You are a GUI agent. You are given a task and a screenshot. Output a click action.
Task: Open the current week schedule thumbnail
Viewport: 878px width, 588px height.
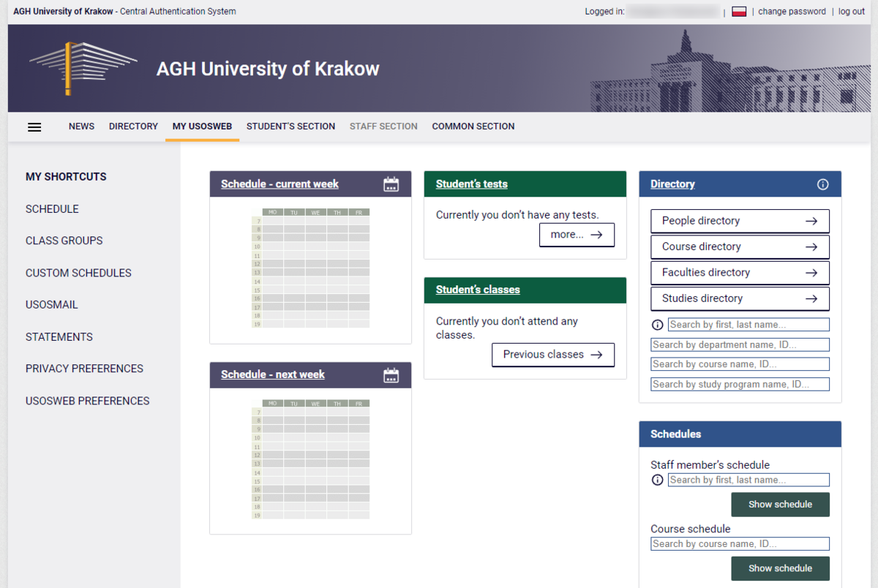(x=310, y=268)
